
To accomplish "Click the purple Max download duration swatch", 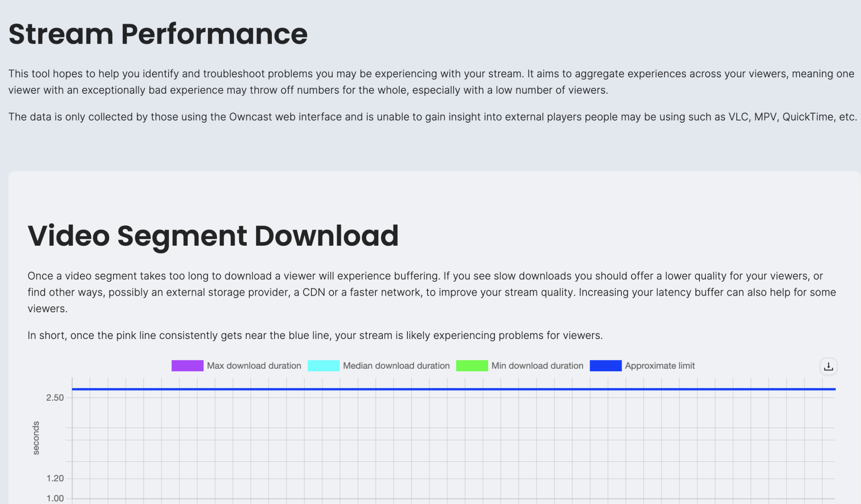I will [187, 366].
